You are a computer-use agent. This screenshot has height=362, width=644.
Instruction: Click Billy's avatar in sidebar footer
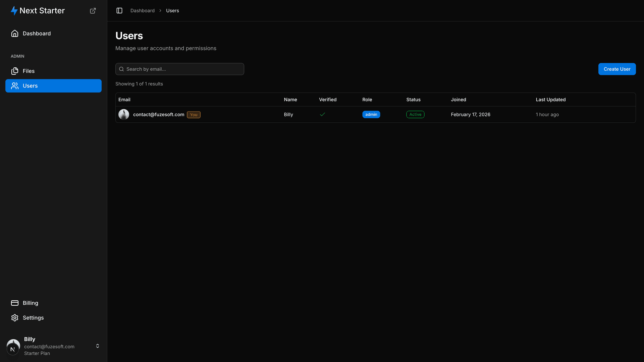coord(13,346)
